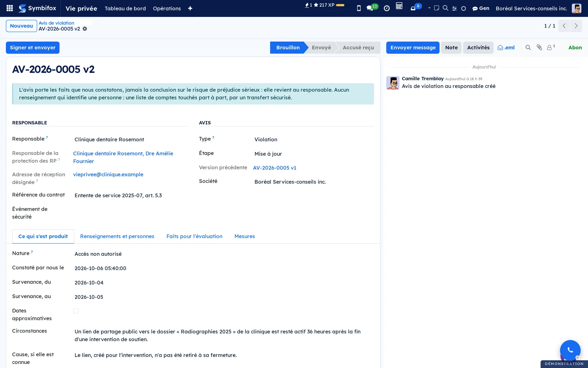
Task: Open the Note composer
Action: pos(451,47)
